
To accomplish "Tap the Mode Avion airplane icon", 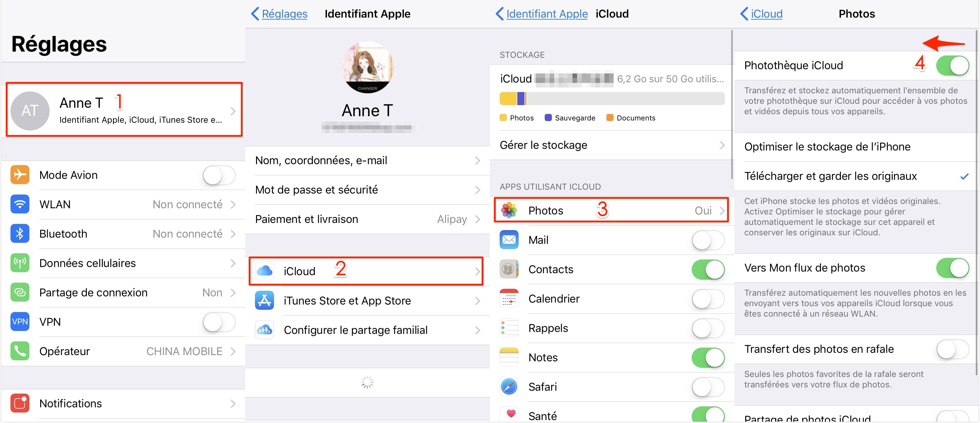I will [x=20, y=175].
